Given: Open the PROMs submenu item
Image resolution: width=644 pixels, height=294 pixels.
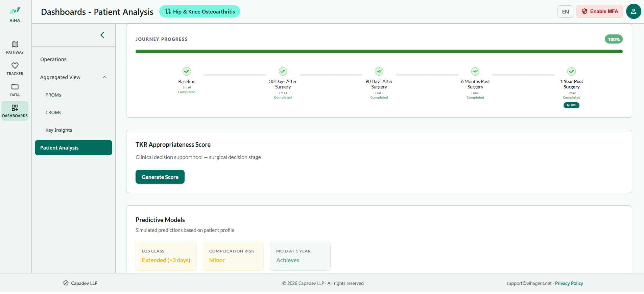Looking at the screenshot, I should coord(53,95).
